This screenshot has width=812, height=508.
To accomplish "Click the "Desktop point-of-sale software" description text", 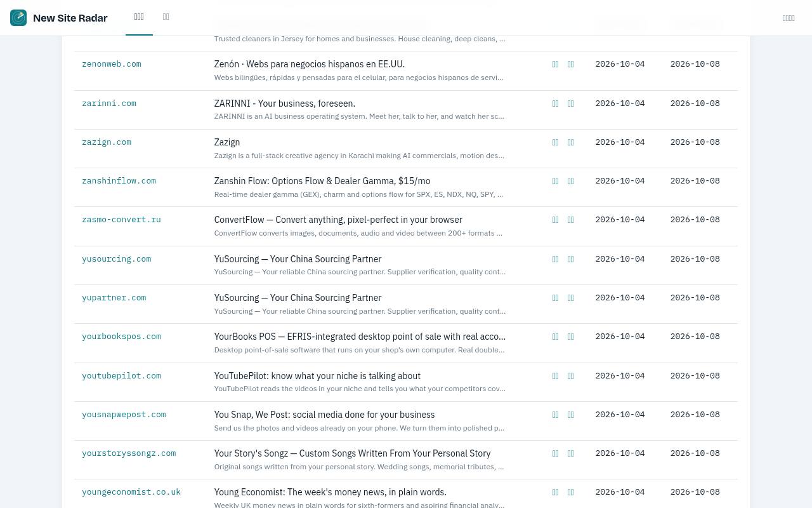I will click(x=360, y=350).
